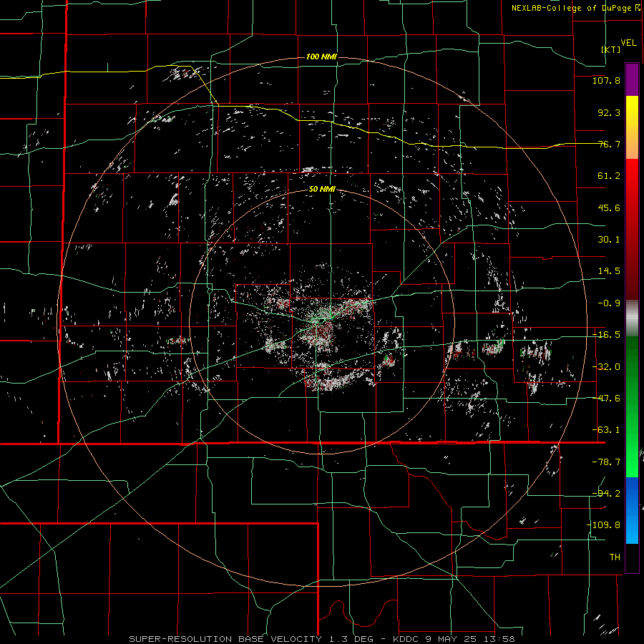Click the 50 NMI range ring label
The width and height of the screenshot is (644, 644).
[x=322, y=190]
